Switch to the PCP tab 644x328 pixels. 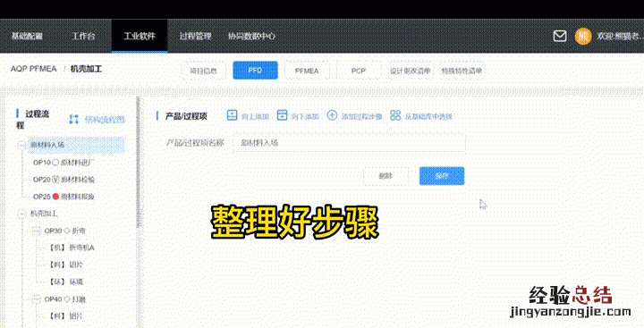[x=359, y=71]
